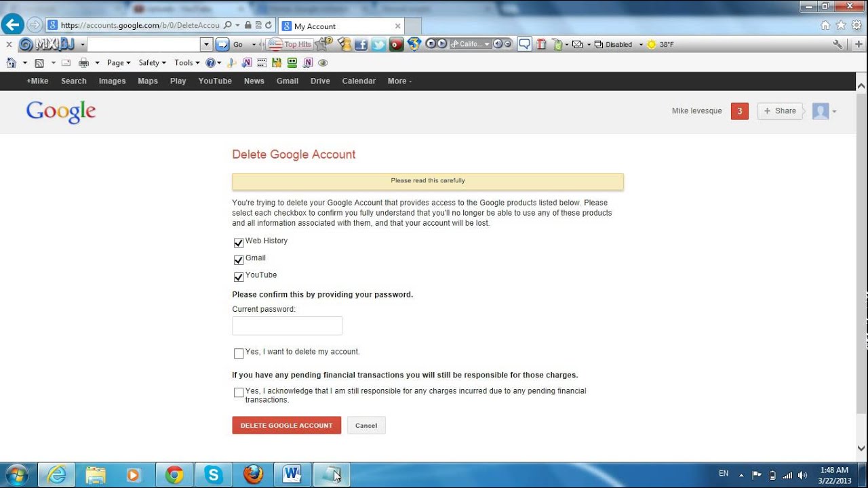Click the Top Hits button
This screenshot has height=488, width=868.
[x=290, y=45]
